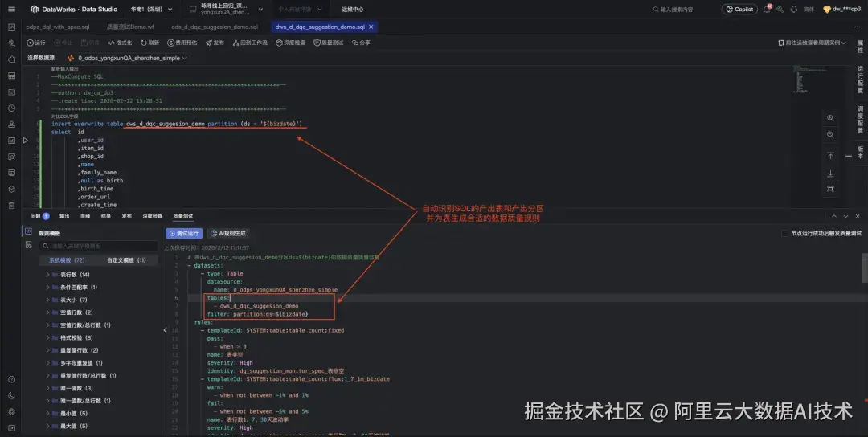Expand the 重复值行数 (2) folder
The height and width of the screenshot is (437, 868).
pyautogui.click(x=47, y=351)
